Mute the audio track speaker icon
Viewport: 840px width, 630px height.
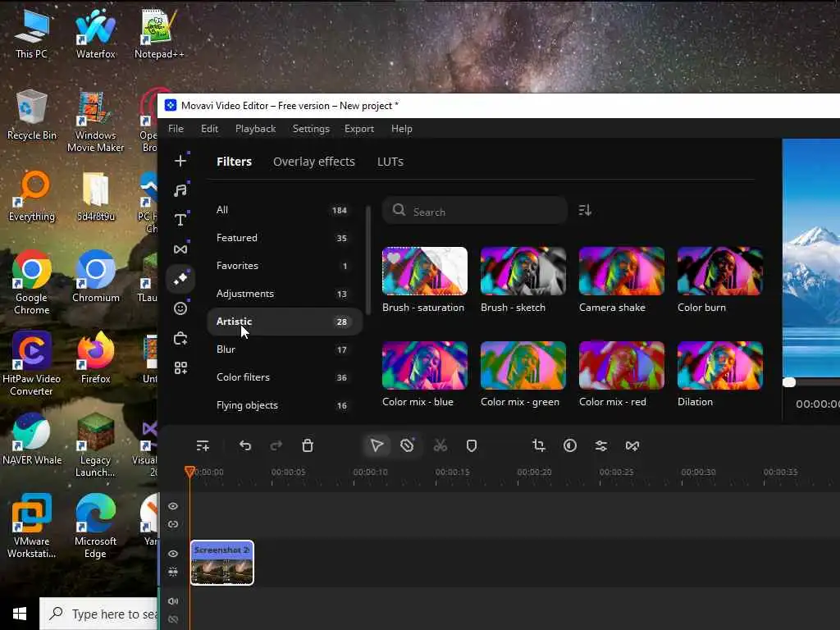pyautogui.click(x=173, y=601)
